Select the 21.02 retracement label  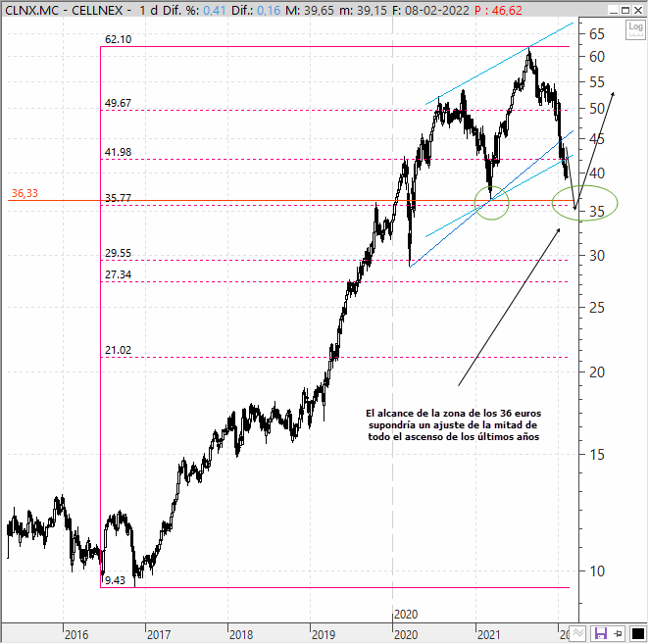pos(118,350)
